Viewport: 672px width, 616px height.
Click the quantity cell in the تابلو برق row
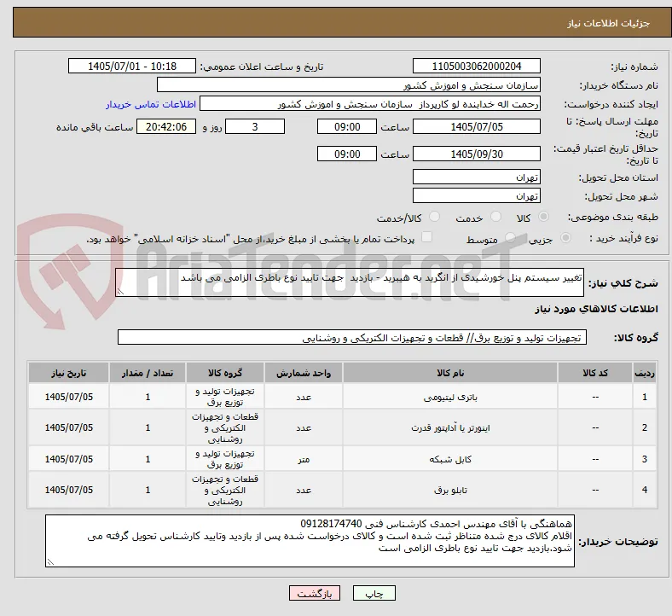[x=148, y=490]
